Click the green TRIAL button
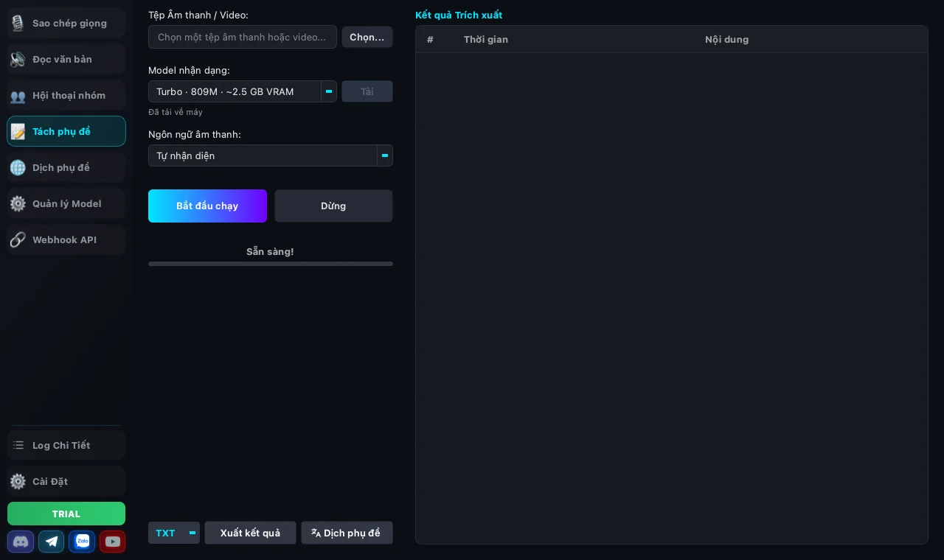This screenshot has height=560, width=944. [x=66, y=514]
